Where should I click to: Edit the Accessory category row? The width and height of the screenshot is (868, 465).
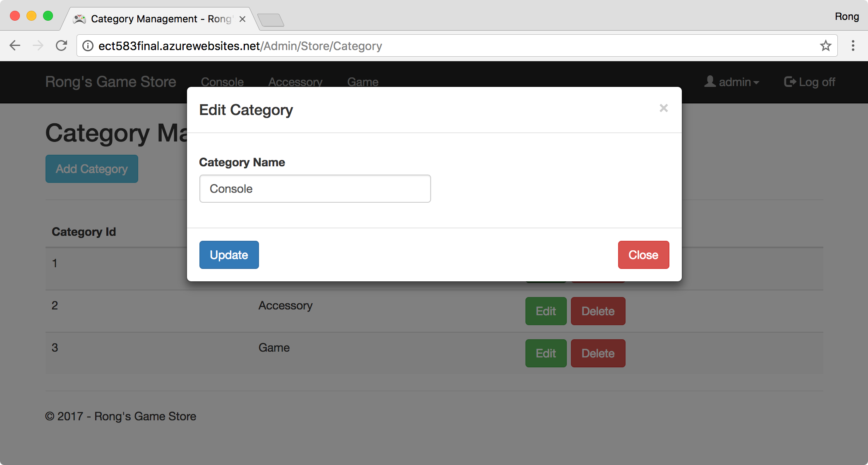546,311
